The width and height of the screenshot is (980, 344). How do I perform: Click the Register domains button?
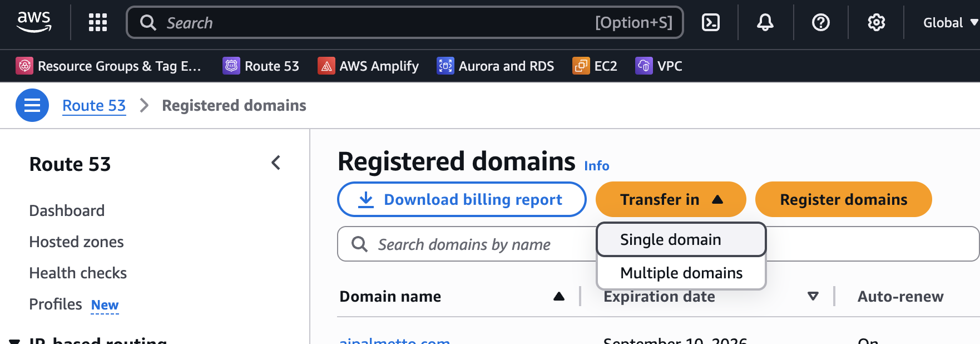point(843,199)
